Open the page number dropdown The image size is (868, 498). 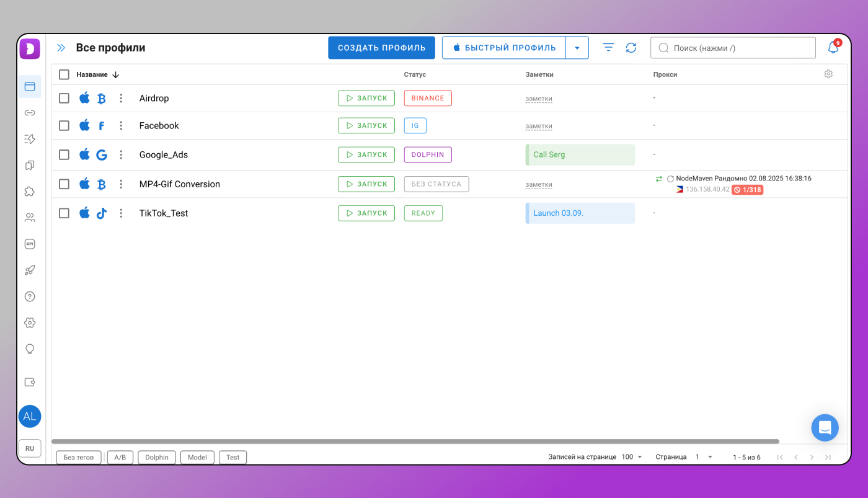703,457
